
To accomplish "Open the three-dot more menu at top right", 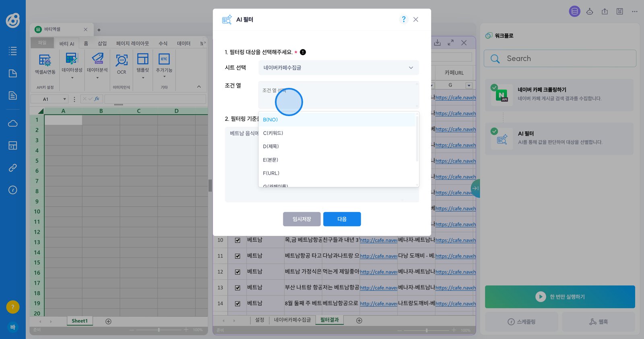I will (635, 11).
